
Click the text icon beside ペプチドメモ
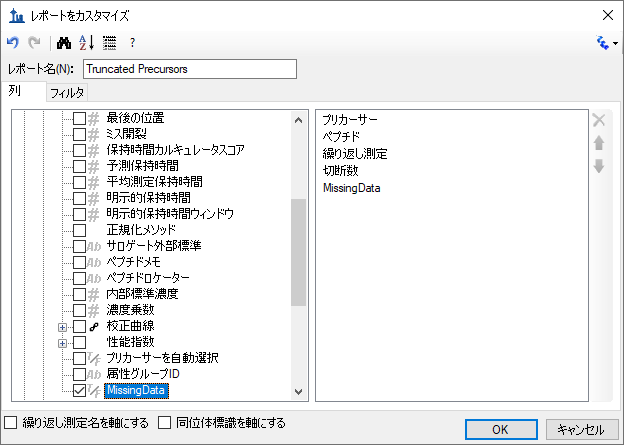click(94, 263)
